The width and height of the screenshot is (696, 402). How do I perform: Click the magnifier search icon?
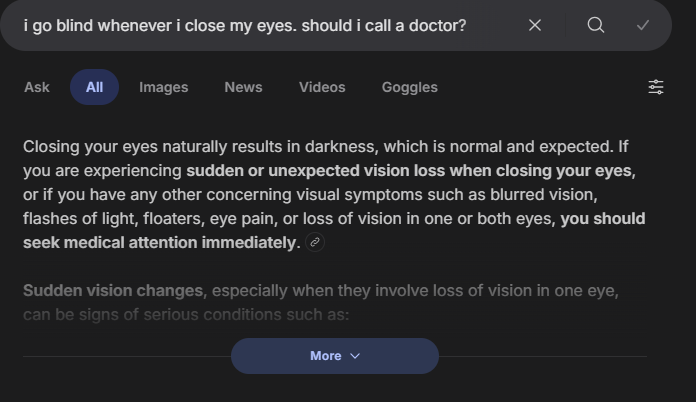pyautogui.click(x=596, y=25)
